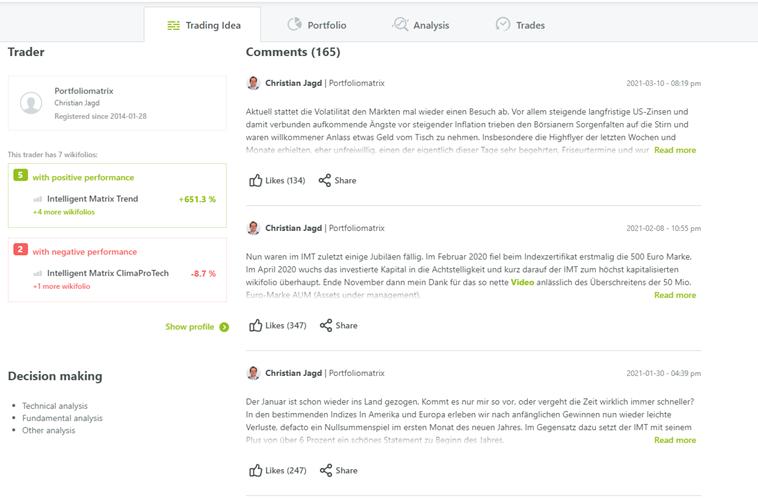The height and width of the screenshot is (499, 758).
Task: Open Portfoliomatrix trader name in Trader card
Action: point(84,91)
